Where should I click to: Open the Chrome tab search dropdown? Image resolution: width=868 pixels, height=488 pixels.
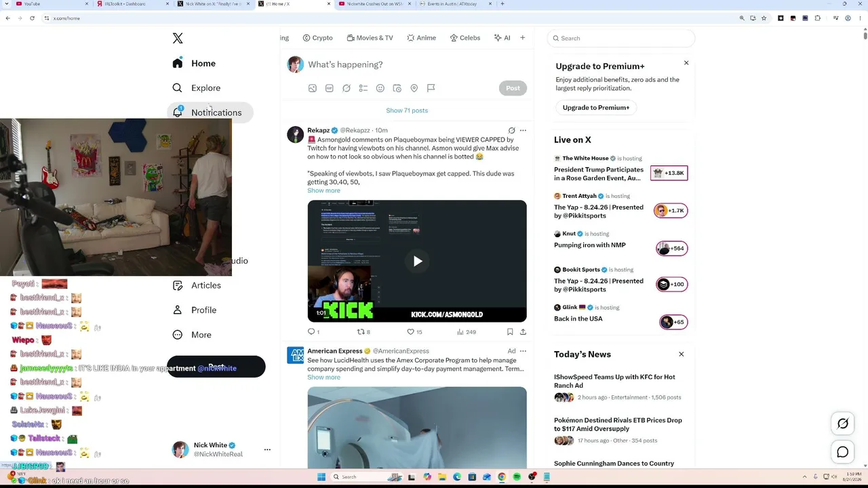click(8, 4)
